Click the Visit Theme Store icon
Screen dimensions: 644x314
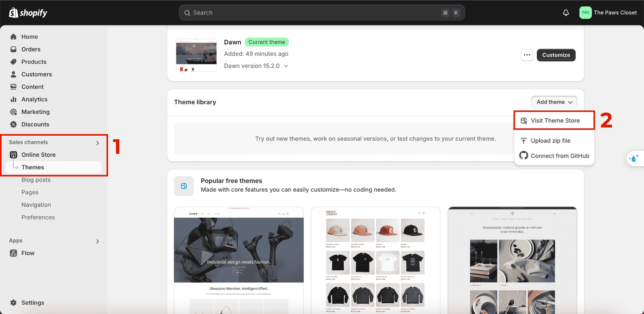point(524,121)
